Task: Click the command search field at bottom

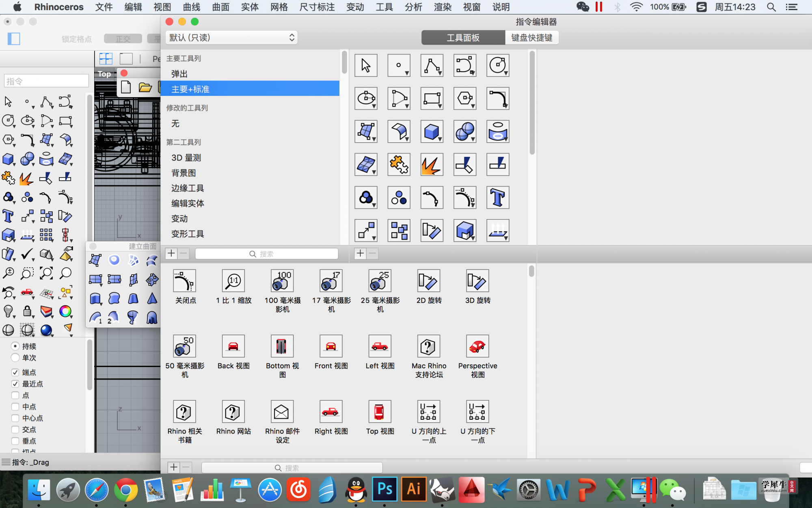Action: coord(292,468)
